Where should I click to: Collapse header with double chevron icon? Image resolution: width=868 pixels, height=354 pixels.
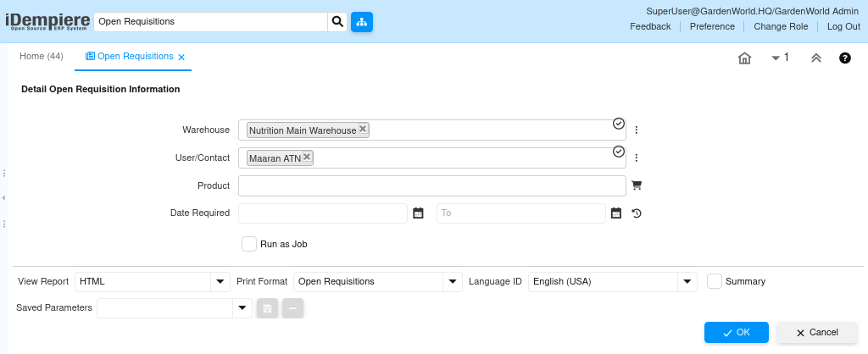click(x=816, y=58)
